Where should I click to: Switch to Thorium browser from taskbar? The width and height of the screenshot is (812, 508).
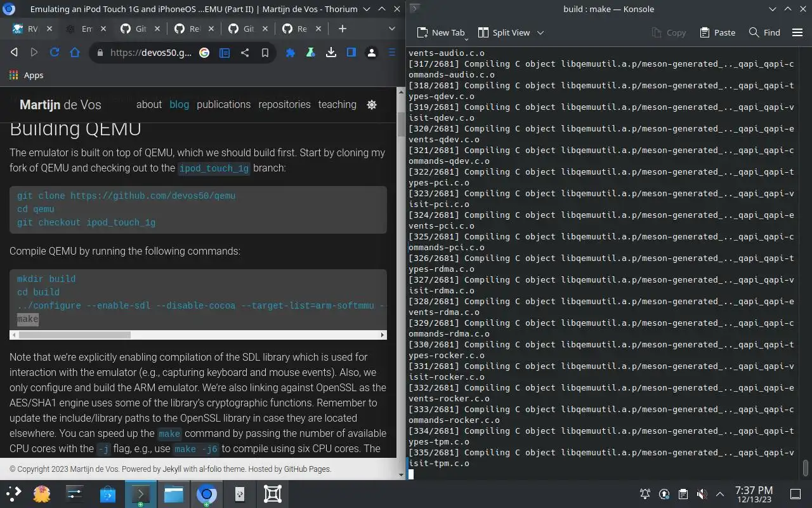206,493
